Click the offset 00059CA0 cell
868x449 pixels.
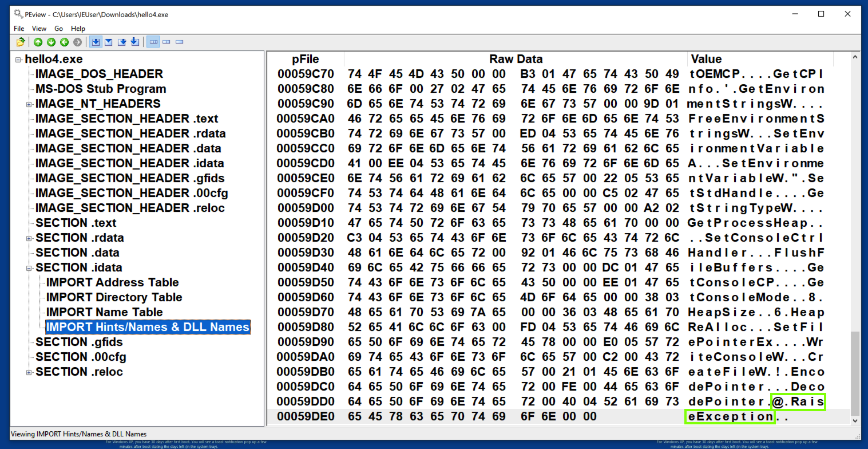(x=306, y=119)
